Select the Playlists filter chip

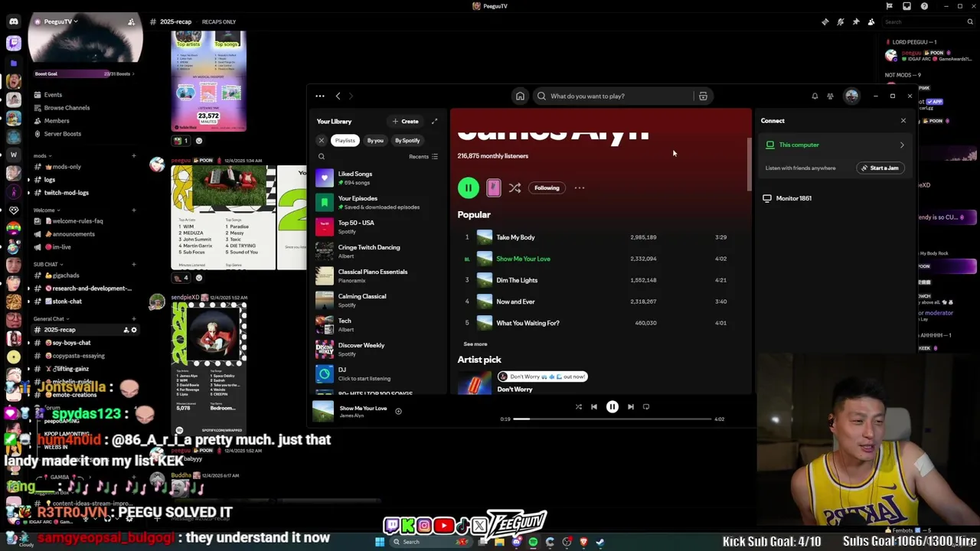point(345,140)
